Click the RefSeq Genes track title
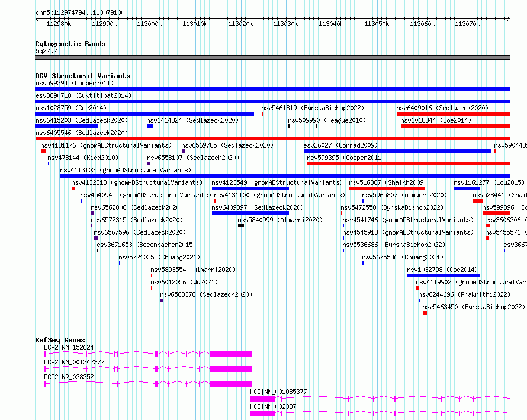Image resolution: width=527 pixels, height=420 pixels. [60, 340]
